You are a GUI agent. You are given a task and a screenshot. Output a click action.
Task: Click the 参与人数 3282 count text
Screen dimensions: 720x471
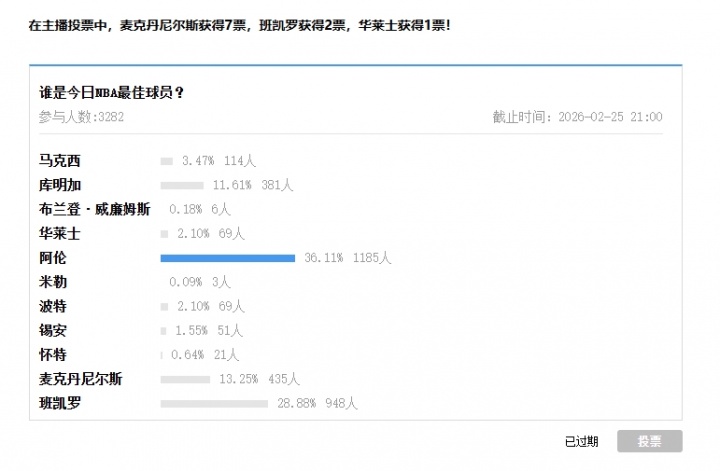[81, 117]
